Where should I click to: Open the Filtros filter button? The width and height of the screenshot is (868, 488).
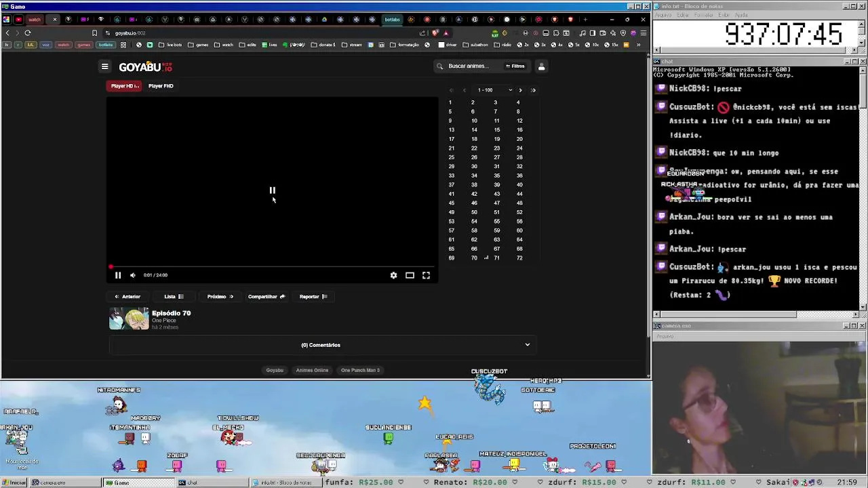pyautogui.click(x=515, y=66)
